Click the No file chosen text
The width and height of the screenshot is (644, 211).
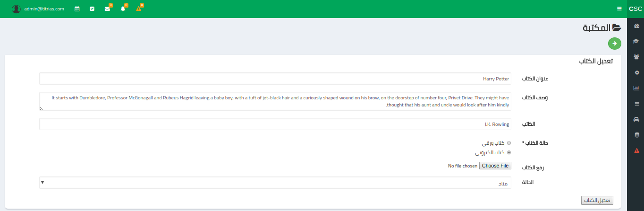pyautogui.click(x=463, y=166)
